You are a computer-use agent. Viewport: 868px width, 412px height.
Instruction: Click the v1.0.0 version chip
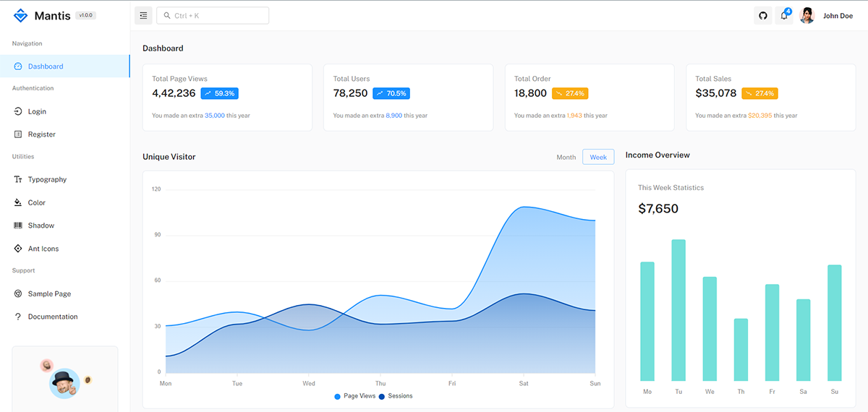coord(86,15)
